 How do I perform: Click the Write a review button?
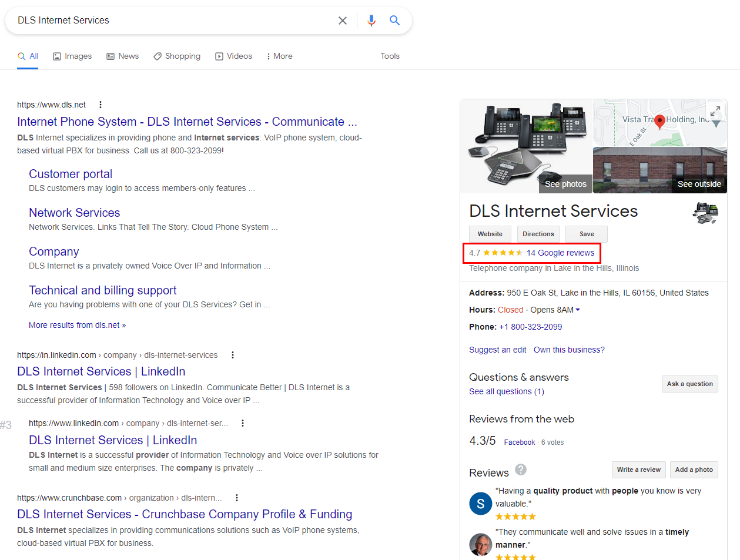coord(639,470)
